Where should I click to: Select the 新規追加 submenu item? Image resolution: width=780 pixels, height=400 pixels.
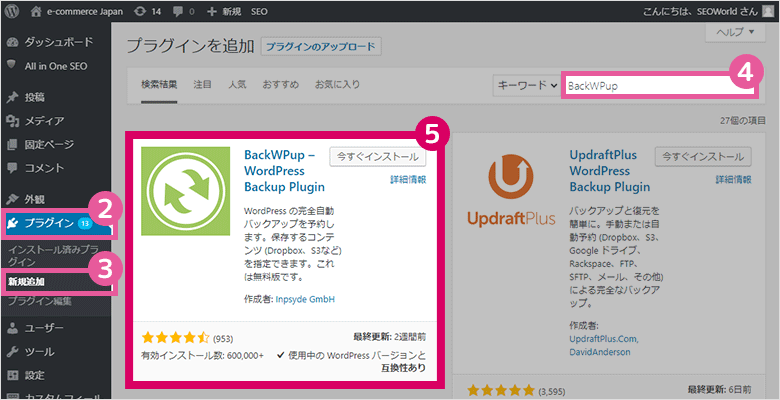tap(26, 282)
